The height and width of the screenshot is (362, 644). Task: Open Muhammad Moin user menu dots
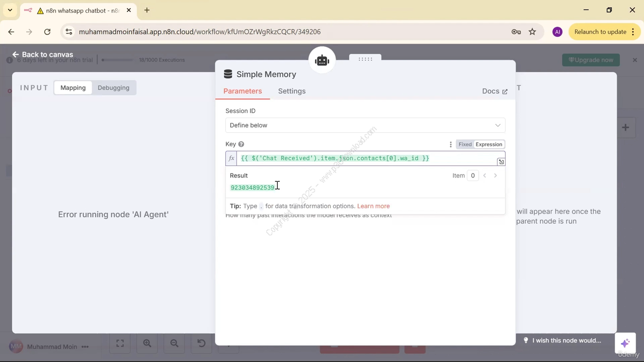pyautogui.click(x=85, y=347)
